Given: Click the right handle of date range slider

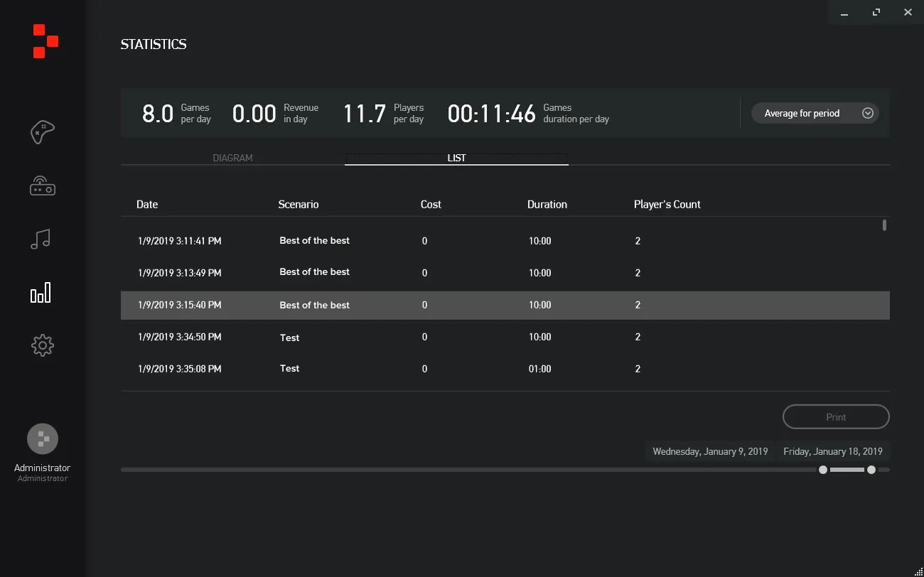Looking at the screenshot, I should pos(871,470).
